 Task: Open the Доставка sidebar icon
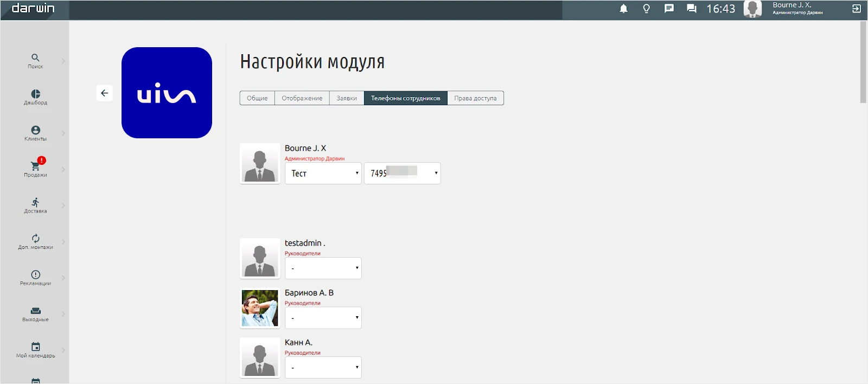point(35,202)
